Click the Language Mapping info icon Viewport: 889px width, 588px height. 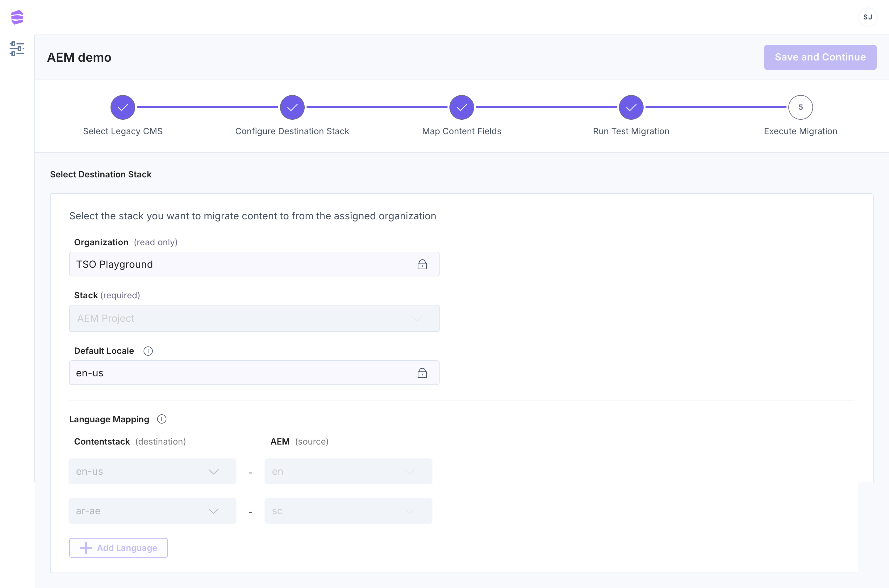pos(162,419)
